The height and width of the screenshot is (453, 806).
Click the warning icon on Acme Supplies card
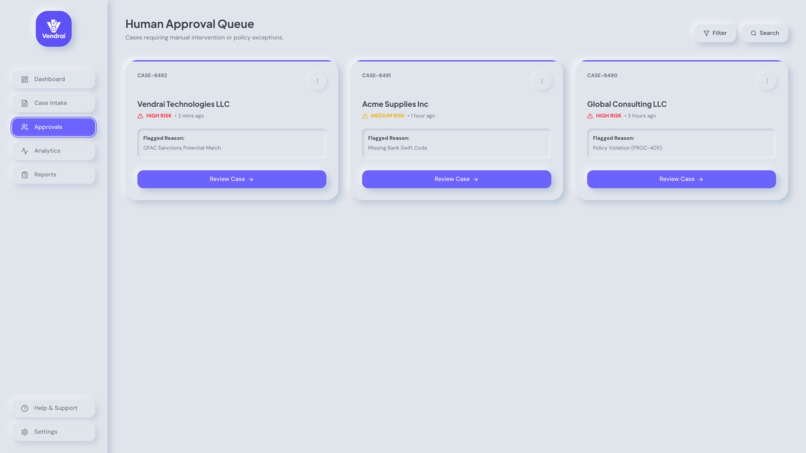pos(365,116)
